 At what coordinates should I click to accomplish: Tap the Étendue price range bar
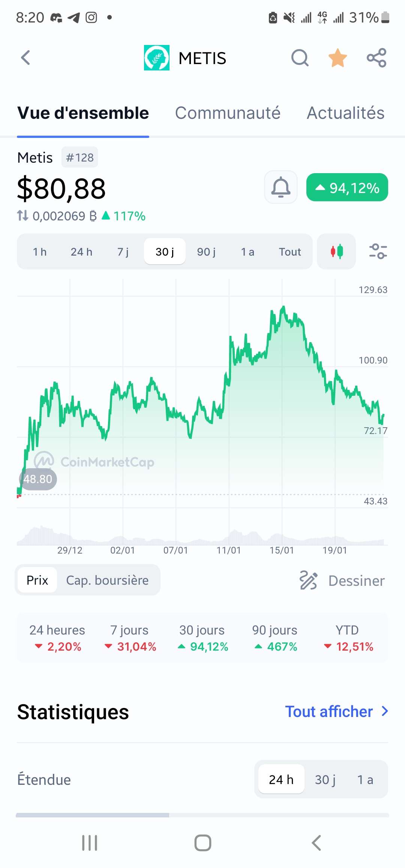[x=202, y=815]
